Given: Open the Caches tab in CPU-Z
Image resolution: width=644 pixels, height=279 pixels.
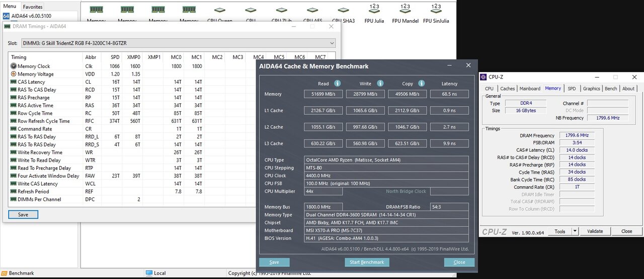Looking at the screenshot, I should (507, 89).
